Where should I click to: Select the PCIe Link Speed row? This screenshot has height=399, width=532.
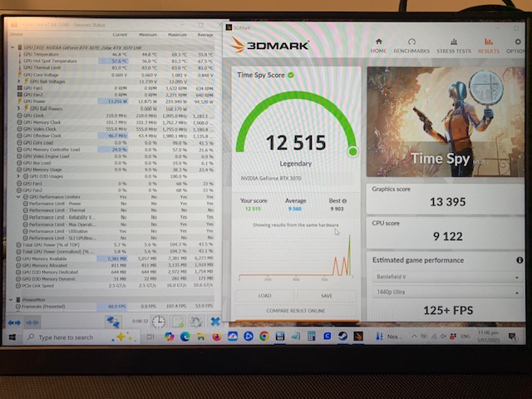tap(116, 286)
